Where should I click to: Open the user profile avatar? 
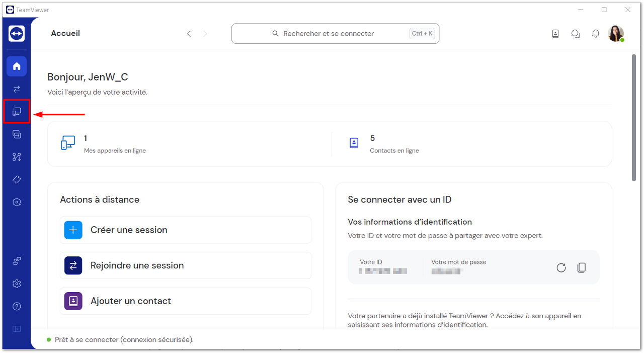[616, 34]
